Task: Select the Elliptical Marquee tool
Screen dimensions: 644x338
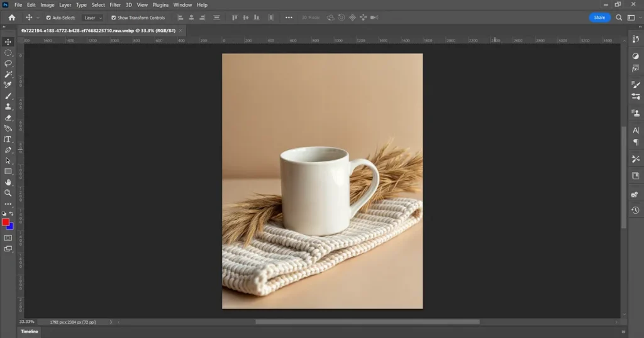Action: [x=8, y=53]
